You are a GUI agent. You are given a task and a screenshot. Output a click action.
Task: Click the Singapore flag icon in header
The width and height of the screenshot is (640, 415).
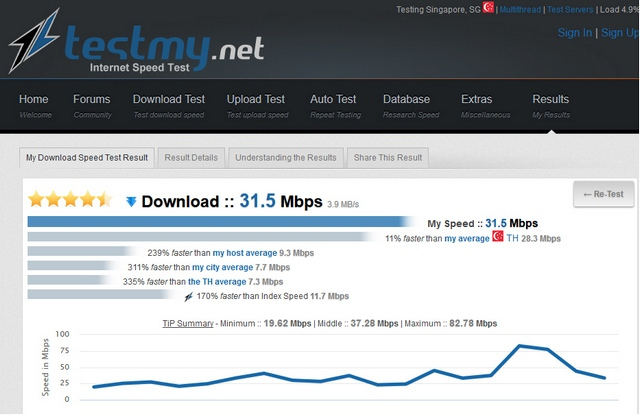point(489,8)
